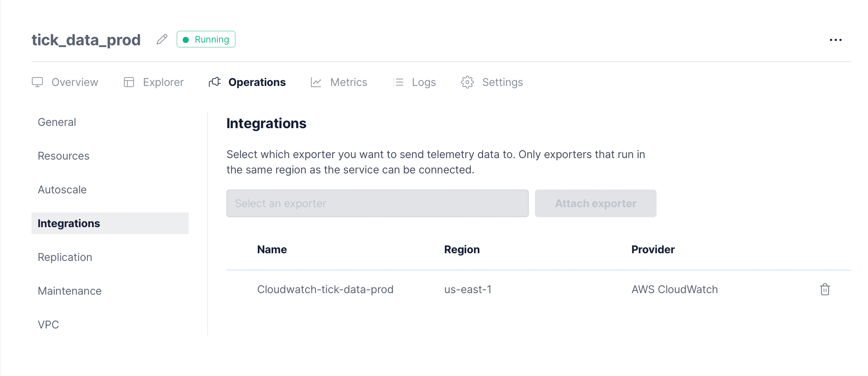Click the Settings gear icon
Image resolution: width=868 pixels, height=376 pixels.
pos(467,82)
